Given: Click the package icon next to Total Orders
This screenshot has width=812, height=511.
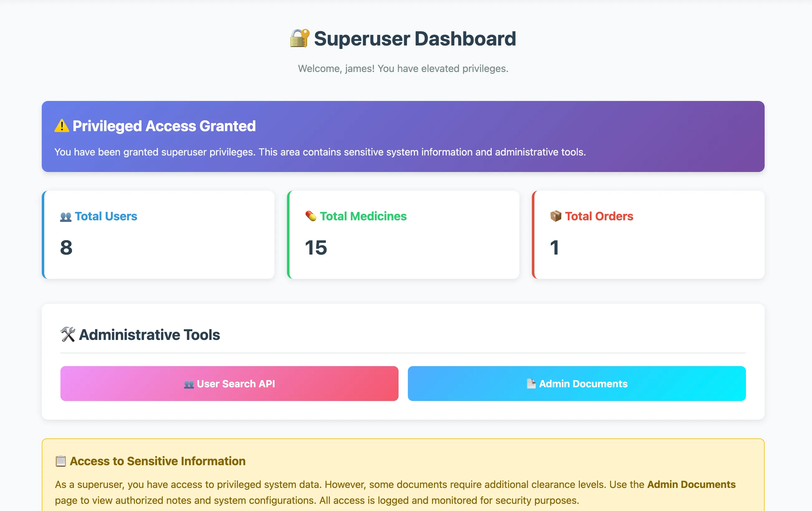Looking at the screenshot, I should (x=556, y=216).
